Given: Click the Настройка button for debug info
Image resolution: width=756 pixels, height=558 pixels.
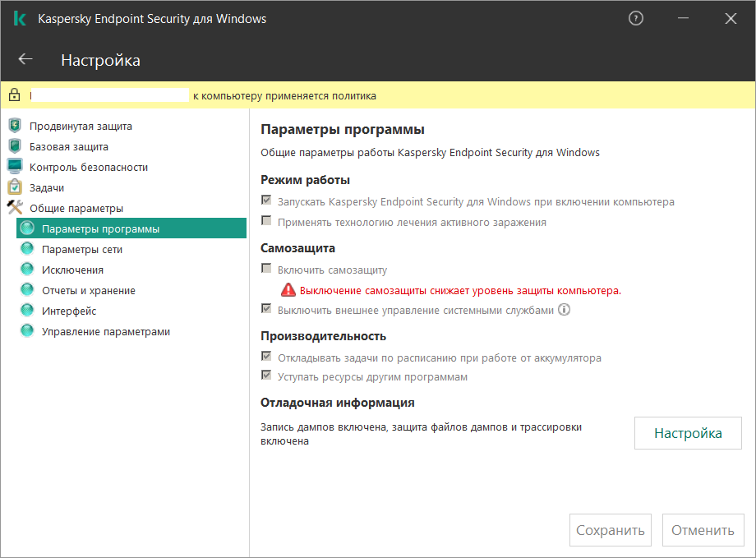Looking at the screenshot, I should 688,433.
